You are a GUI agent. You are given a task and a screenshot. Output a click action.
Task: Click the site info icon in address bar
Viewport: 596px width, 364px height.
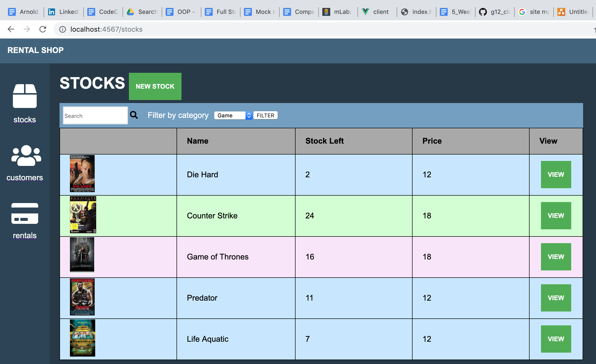click(x=62, y=29)
